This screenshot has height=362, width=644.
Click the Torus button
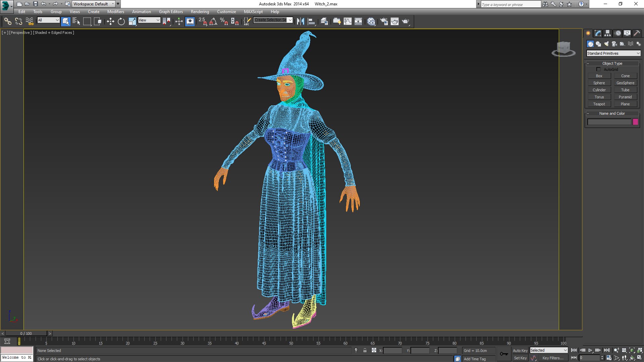coord(599,97)
